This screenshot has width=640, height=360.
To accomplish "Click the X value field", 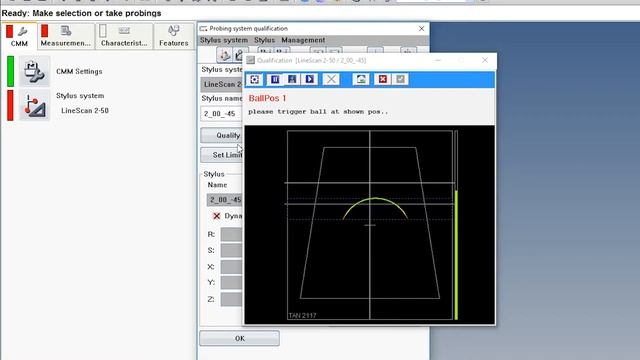I will pyautogui.click(x=232, y=267).
